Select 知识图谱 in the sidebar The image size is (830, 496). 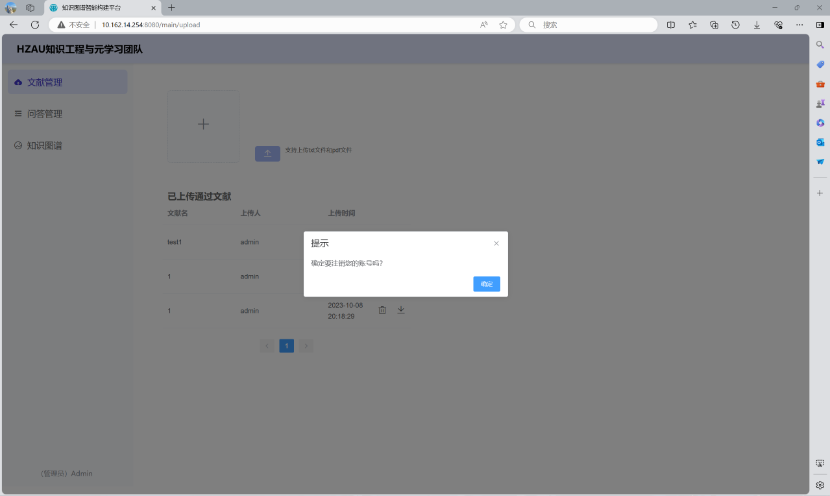(x=67, y=146)
